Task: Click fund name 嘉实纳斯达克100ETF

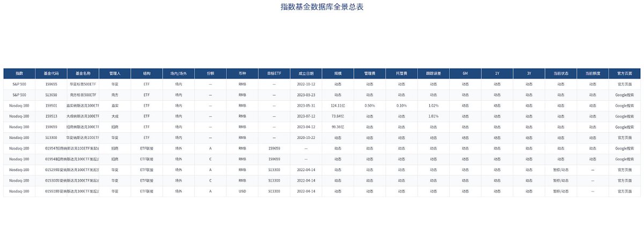Action: tap(83, 106)
